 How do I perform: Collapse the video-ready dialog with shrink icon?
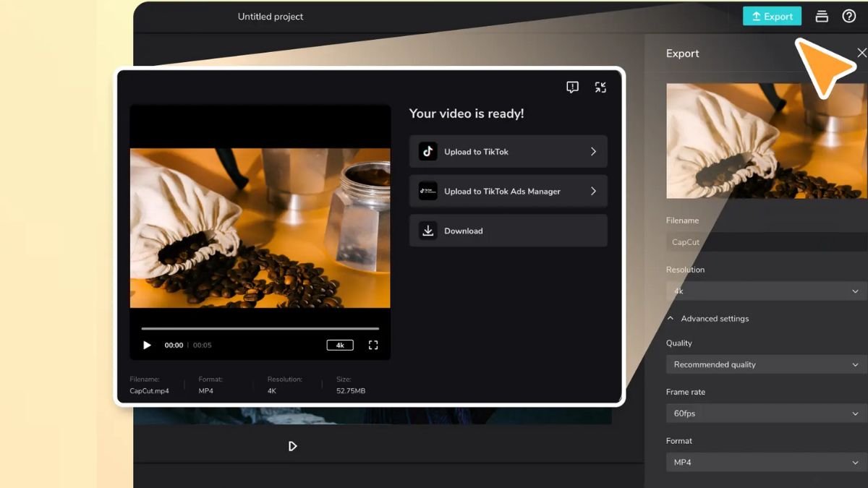600,87
